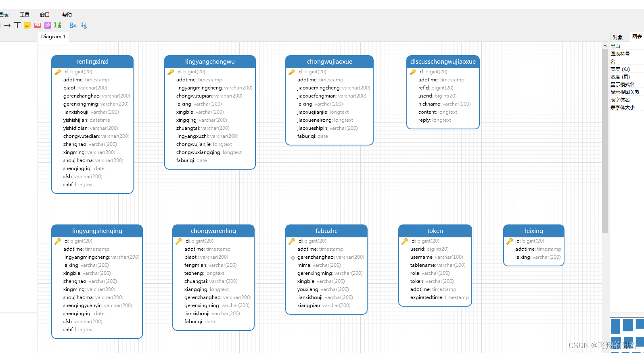Viewport: 644px width, 353px height.
Task: Select the lingyangchongwu table header
Action: [210, 62]
